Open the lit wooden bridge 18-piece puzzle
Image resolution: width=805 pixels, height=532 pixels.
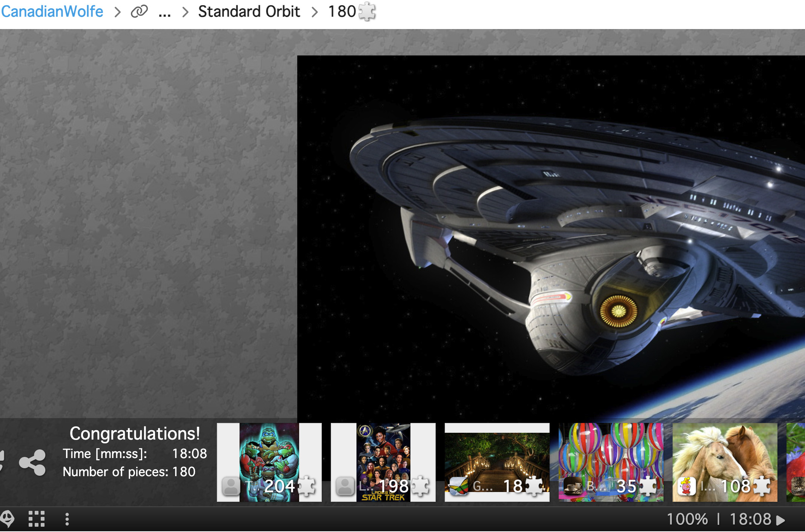(497, 462)
